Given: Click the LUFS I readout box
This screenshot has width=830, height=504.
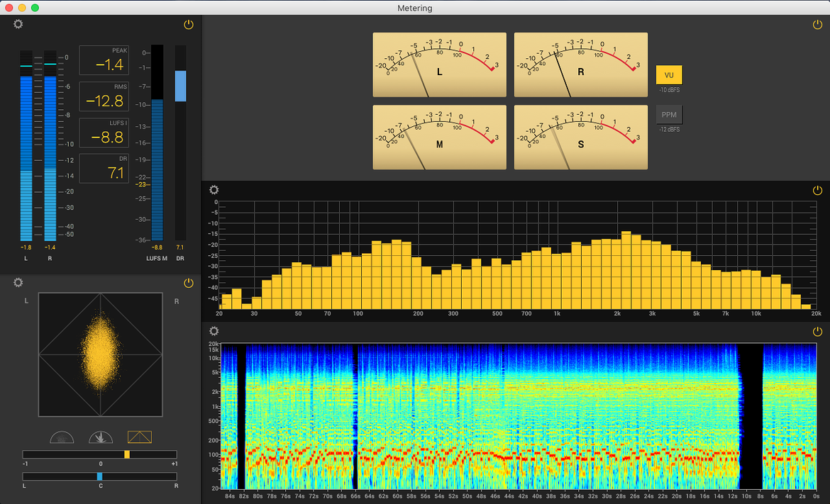Looking at the screenshot, I should [104, 133].
